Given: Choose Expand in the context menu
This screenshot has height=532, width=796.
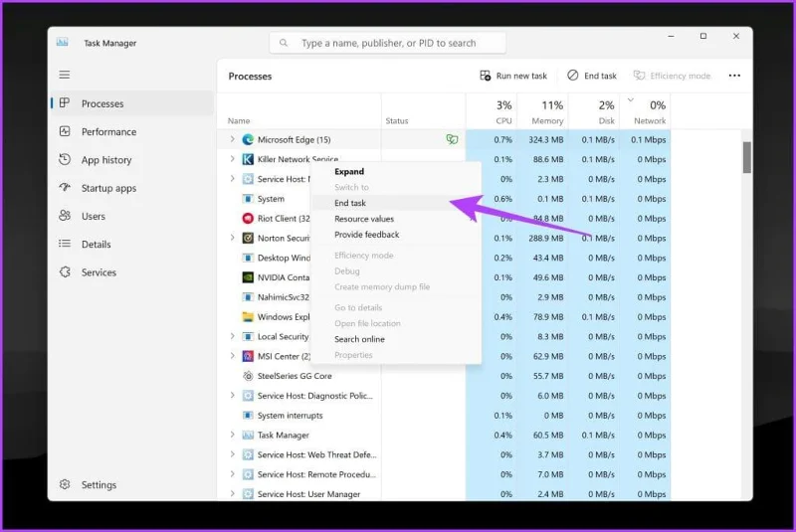Looking at the screenshot, I should [x=396, y=171].
